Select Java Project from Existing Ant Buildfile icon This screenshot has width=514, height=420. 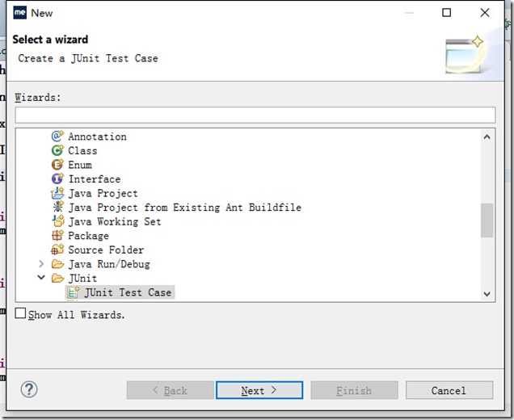(x=57, y=207)
